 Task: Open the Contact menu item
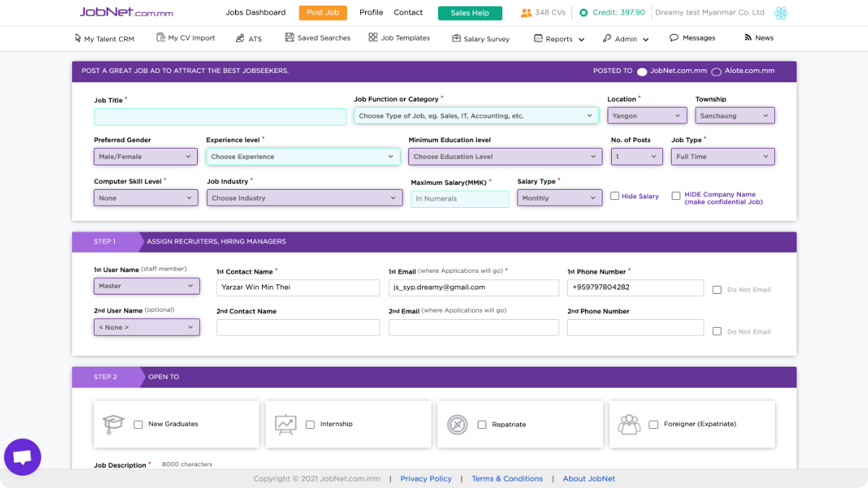pos(408,12)
